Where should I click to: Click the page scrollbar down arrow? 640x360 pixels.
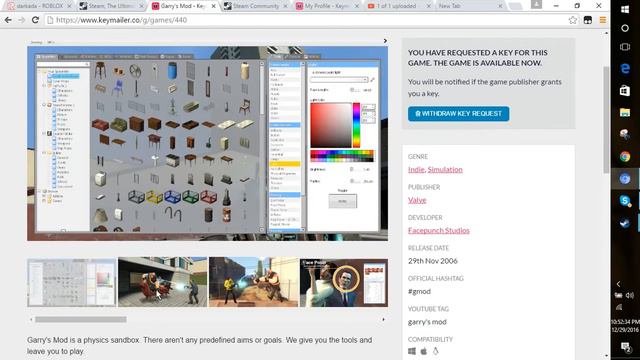(x=606, y=356)
